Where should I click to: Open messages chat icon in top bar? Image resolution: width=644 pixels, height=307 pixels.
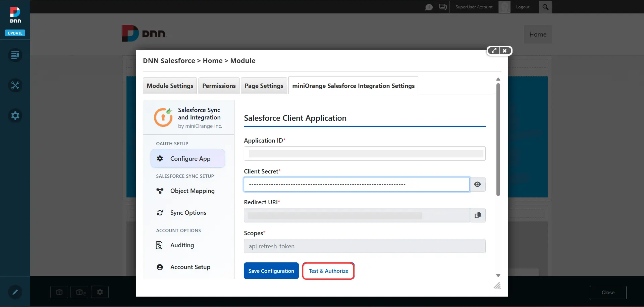[443, 7]
